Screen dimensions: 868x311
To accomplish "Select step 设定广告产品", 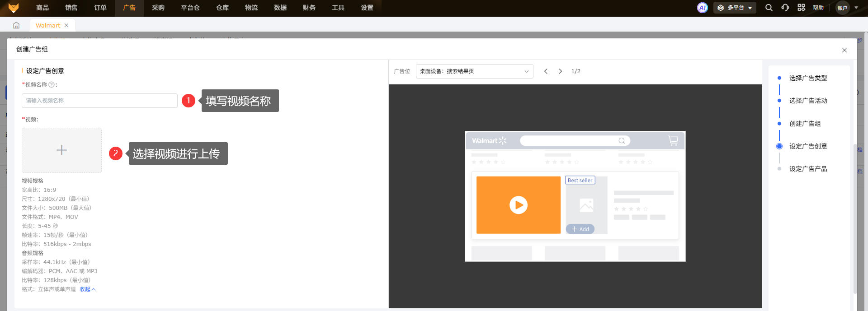I will click(x=808, y=169).
